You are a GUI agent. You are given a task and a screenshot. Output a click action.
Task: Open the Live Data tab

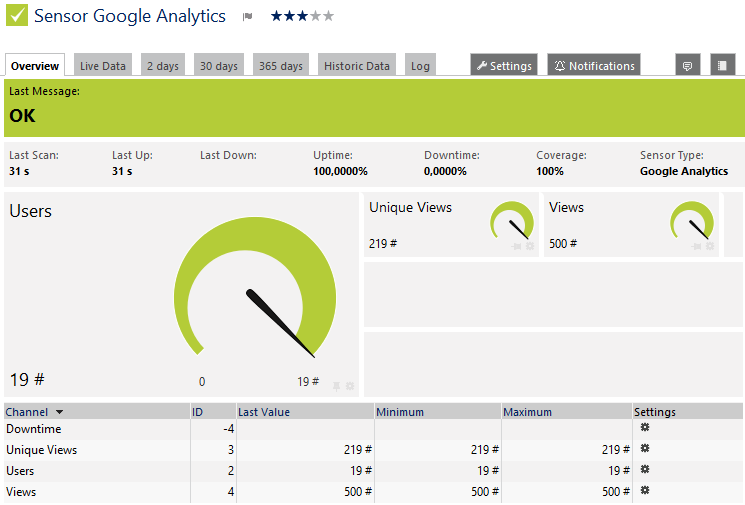click(103, 66)
